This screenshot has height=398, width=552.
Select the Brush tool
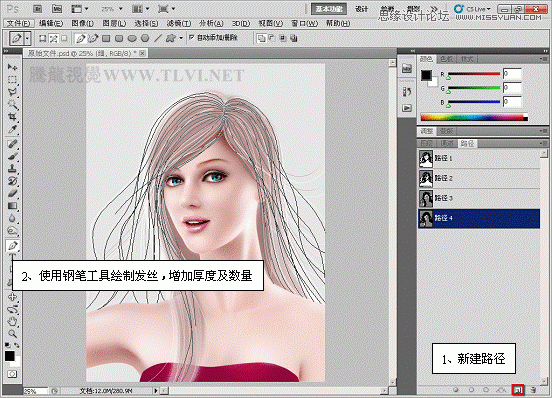(12, 156)
